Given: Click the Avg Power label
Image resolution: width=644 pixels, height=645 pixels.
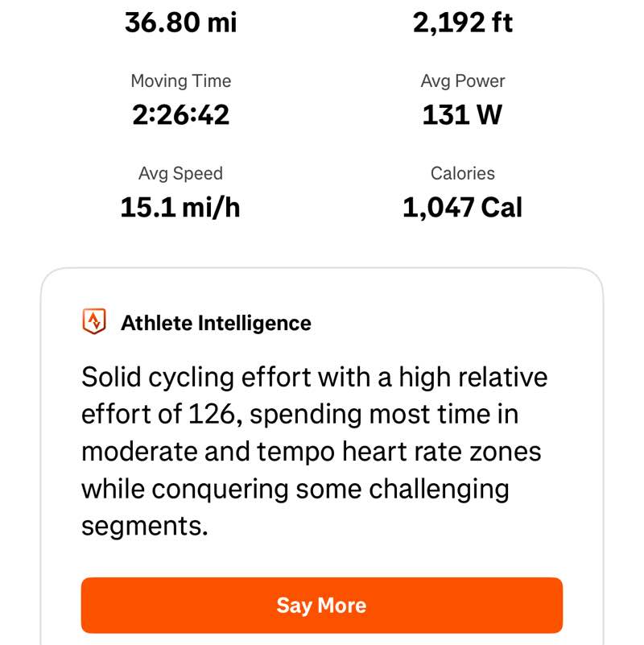Looking at the screenshot, I should 463,81.
